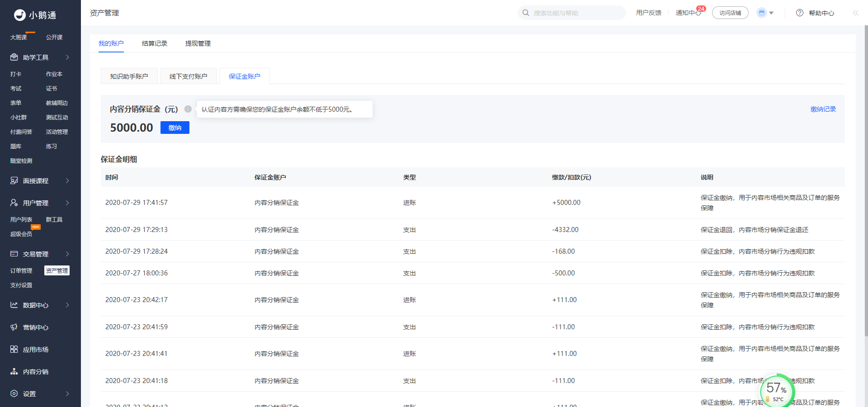Click the 用户管理 person icon

coord(14,203)
